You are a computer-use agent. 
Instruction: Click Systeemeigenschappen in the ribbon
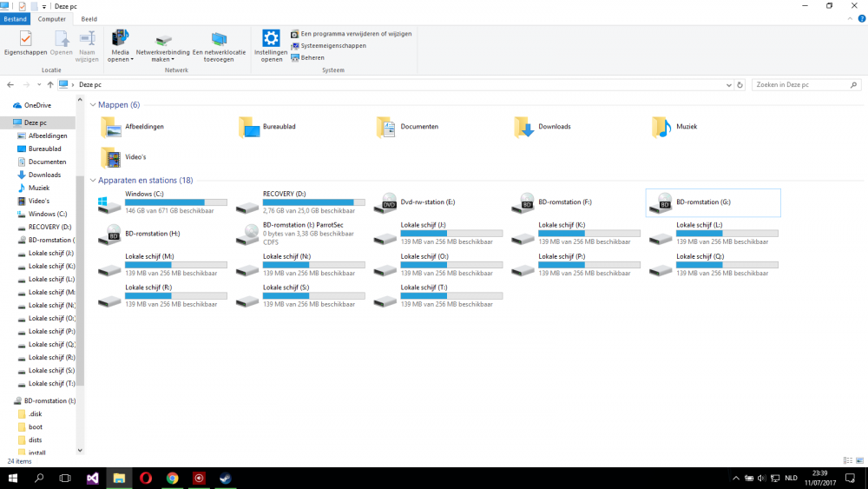pos(333,46)
